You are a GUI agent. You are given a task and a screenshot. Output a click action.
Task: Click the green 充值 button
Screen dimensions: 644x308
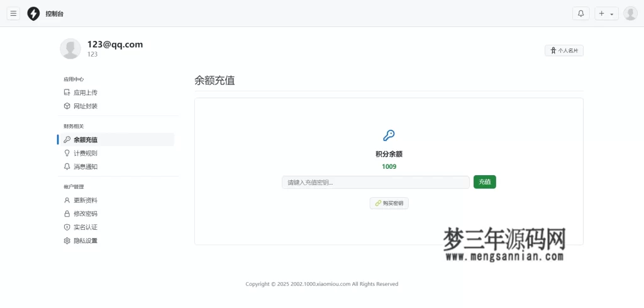pyautogui.click(x=485, y=182)
